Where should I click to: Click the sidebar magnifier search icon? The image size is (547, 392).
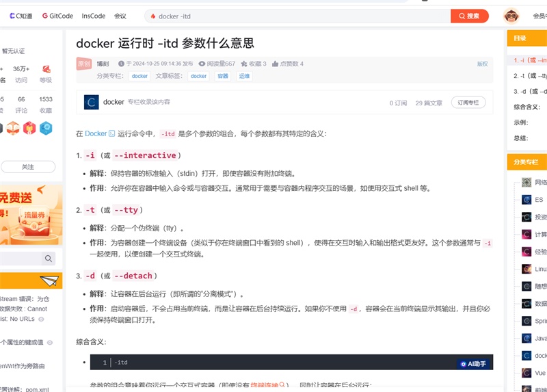point(48,259)
